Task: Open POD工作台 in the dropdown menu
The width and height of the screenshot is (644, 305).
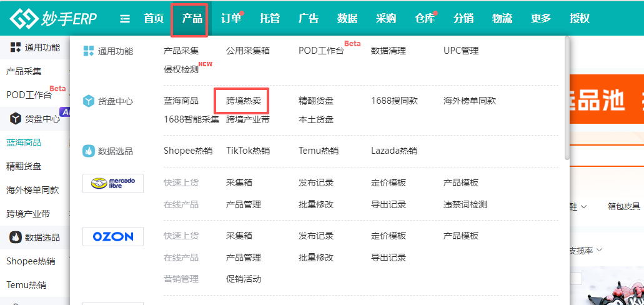Action: [321, 51]
